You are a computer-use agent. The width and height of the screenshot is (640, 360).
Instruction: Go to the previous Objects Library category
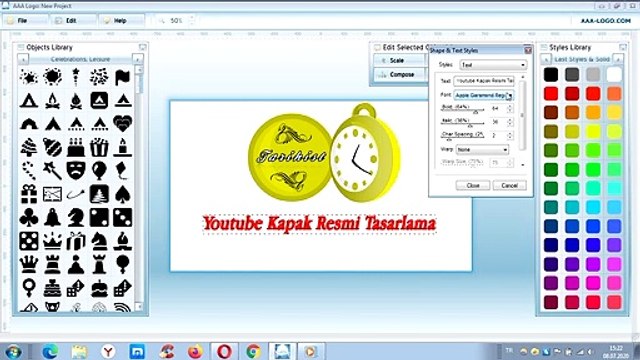23,60
